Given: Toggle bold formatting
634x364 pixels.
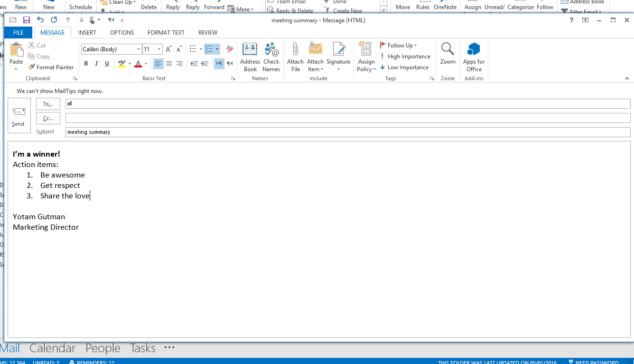Looking at the screenshot, I should click(86, 64).
